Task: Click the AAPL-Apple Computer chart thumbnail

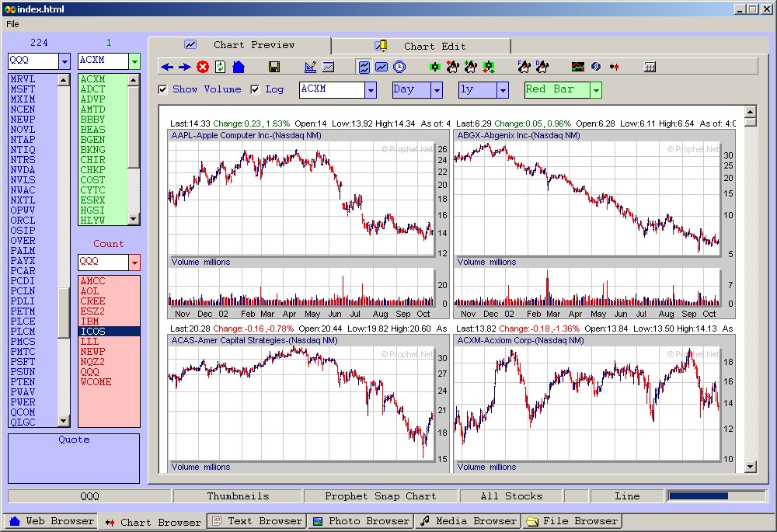Action: [x=308, y=224]
